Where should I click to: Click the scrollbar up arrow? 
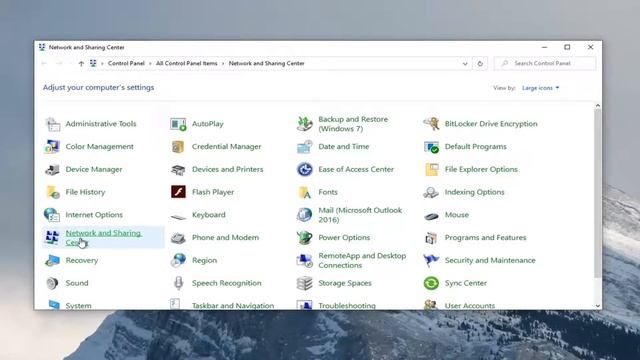(x=598, y=106)
